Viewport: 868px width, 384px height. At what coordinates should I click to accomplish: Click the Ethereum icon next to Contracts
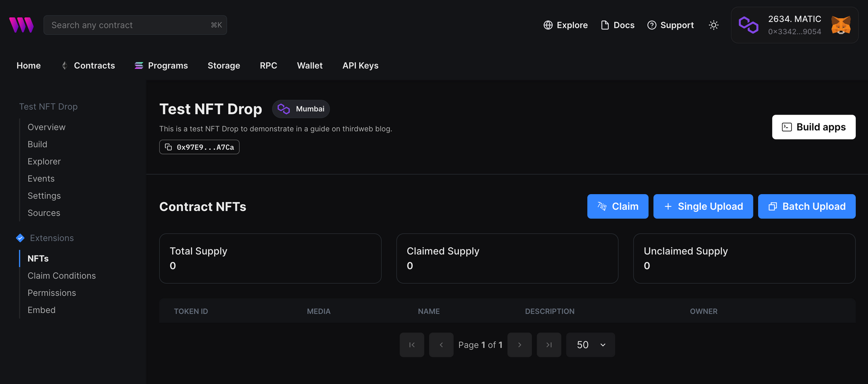(65, 66)
